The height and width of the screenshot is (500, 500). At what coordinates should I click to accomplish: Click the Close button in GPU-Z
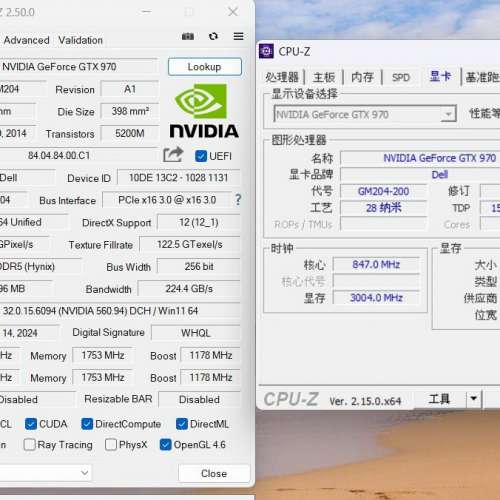pyautogui.click(x=214, y=473)
